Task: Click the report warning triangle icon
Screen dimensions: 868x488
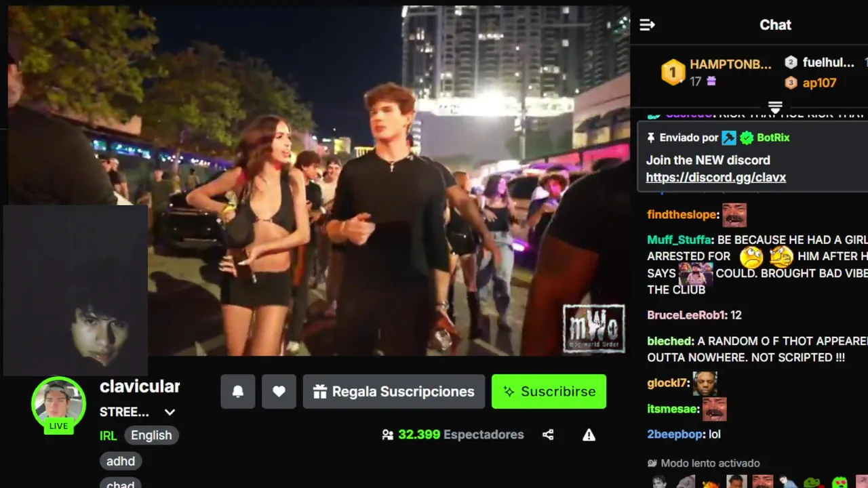Action: [x=589, y=435]
